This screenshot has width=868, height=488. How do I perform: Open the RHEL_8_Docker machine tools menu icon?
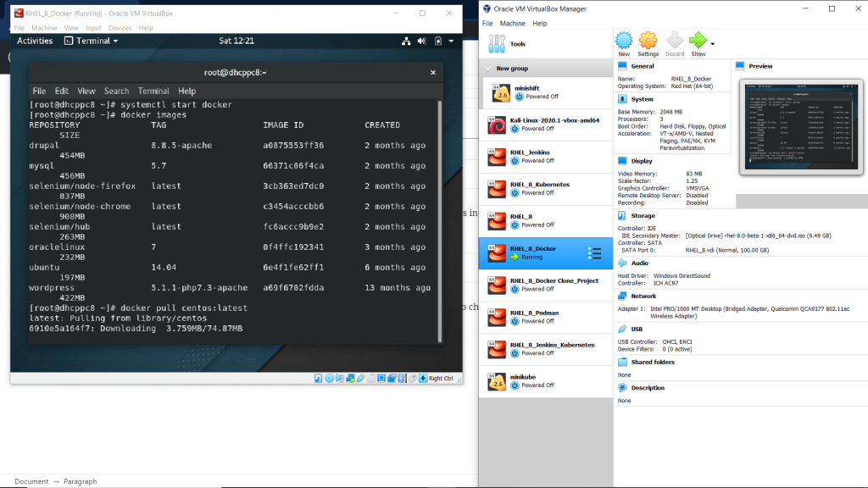click(594, 252)
